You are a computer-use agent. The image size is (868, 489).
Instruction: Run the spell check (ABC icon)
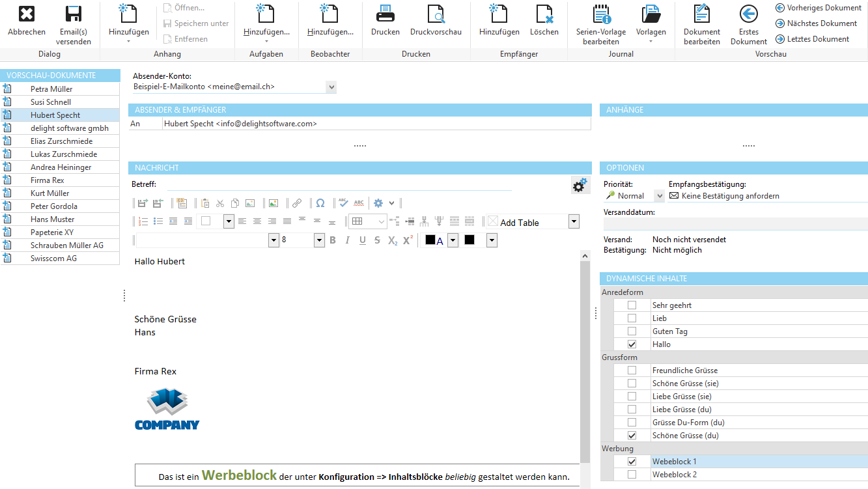343,203
